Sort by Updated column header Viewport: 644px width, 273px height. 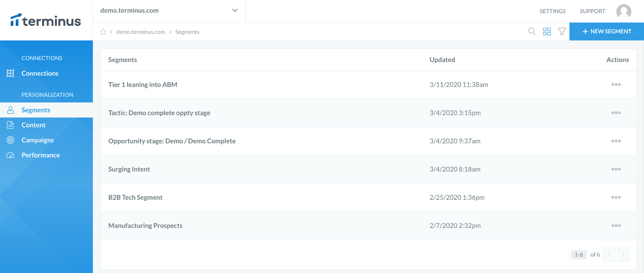[x=442, y=60]
